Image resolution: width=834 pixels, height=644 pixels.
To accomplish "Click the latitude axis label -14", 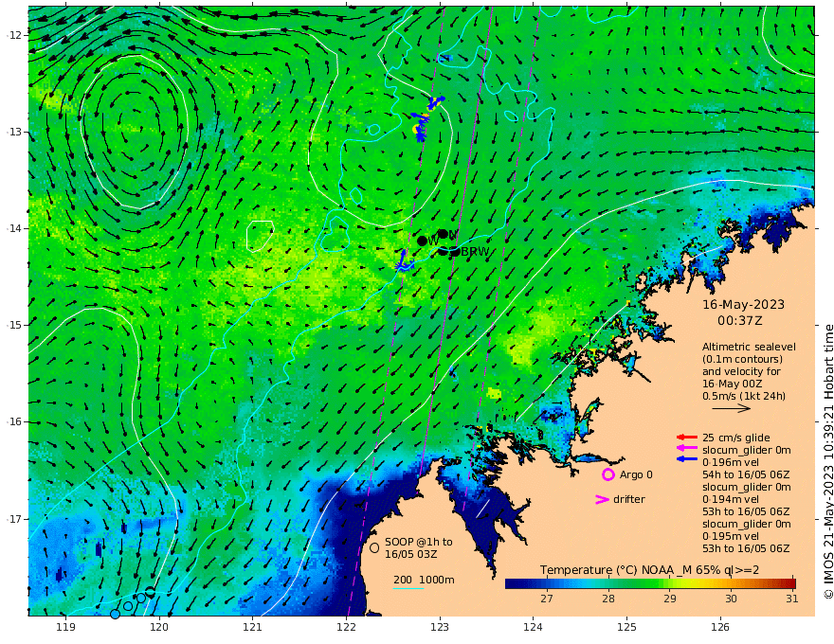I will [x=13, y=228].
